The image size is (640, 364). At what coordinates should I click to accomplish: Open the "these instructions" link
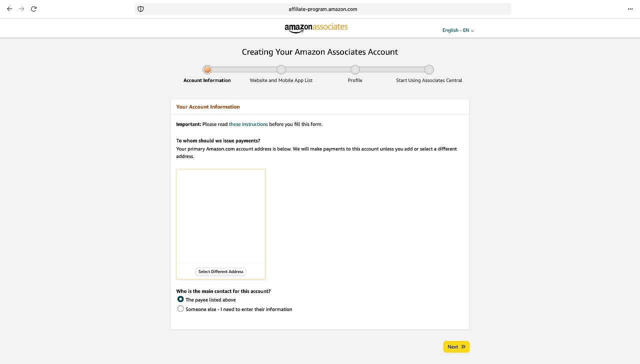tap(248, 124)
